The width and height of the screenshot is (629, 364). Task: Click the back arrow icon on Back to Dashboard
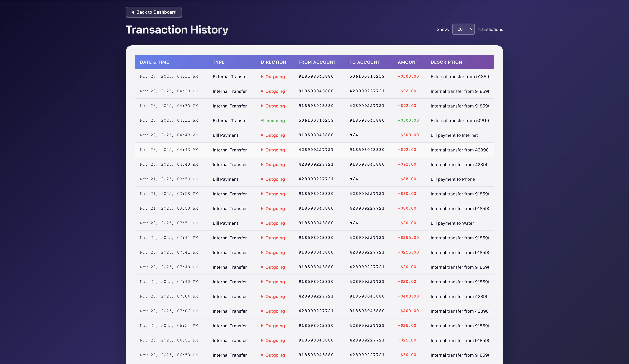pyautogui.click(x=133, y=12)
